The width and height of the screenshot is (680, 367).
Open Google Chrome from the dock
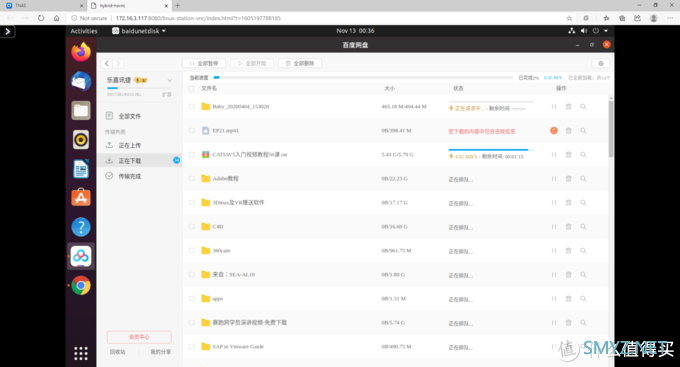[81, 285]
